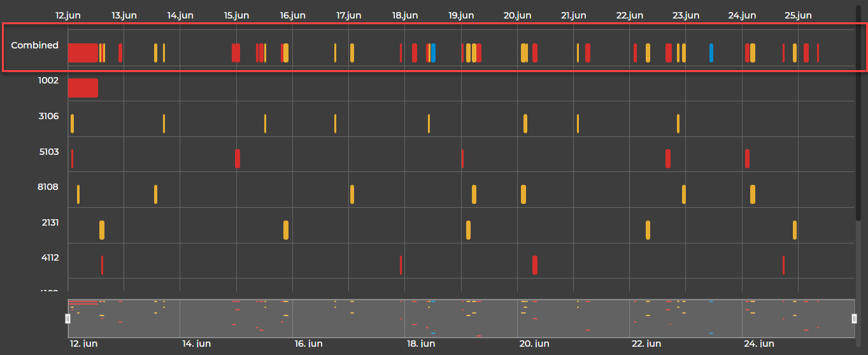868x355 pixels.
Task: Click row 8108 yellow bar on 12 jun
Action: point(78,194)
